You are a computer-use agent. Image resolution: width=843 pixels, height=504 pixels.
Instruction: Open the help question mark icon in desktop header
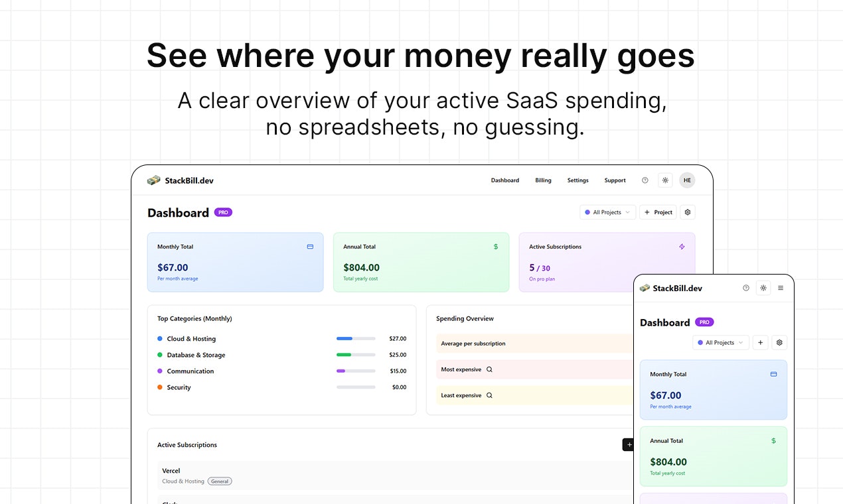pos(645,180)
